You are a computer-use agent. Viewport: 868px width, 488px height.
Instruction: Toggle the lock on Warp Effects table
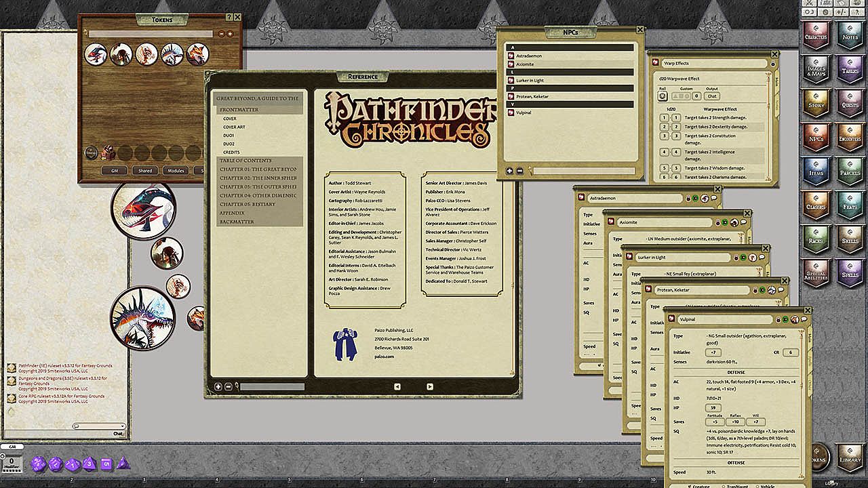pyautogui.click(x=773, y=63)
